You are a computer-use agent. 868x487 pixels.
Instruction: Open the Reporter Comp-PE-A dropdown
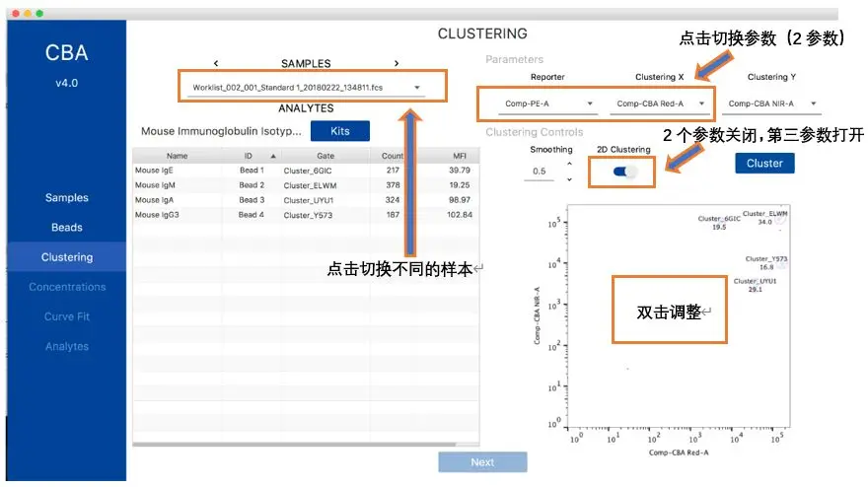[541, 104]
